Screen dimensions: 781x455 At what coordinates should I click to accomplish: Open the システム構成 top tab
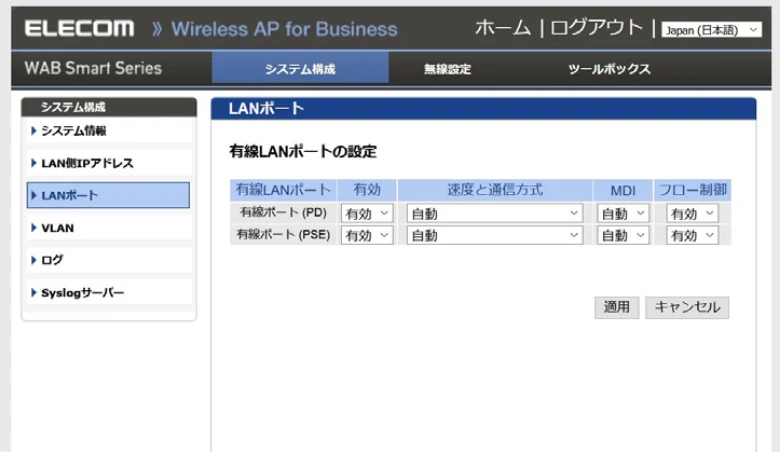(300, 68)
